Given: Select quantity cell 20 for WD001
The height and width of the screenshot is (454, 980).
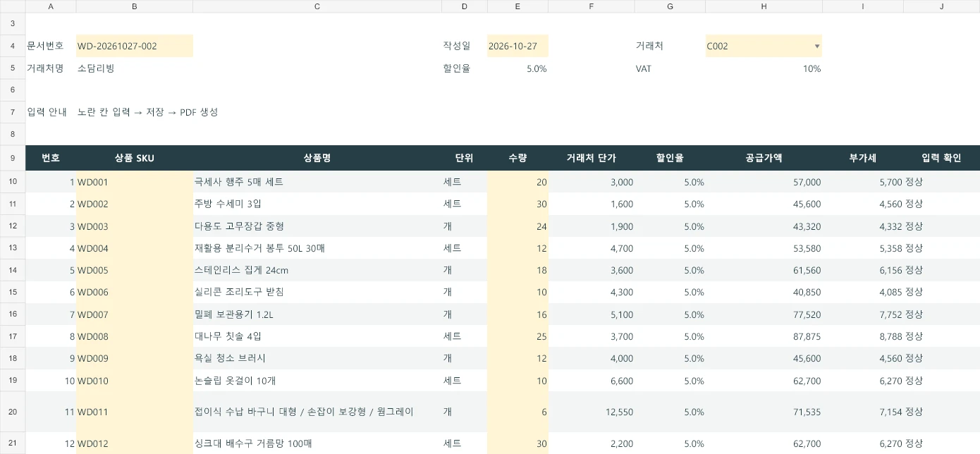Looking at the screenshot, I should 517,182.
